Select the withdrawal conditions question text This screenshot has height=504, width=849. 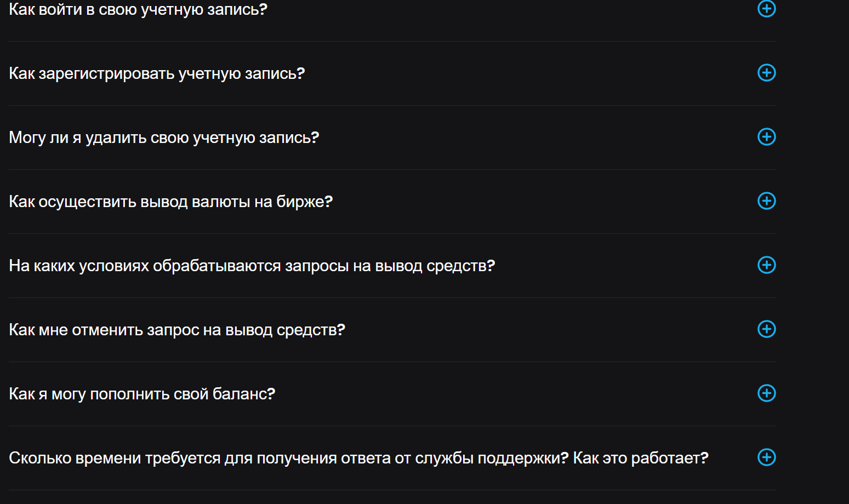[252, 265]
